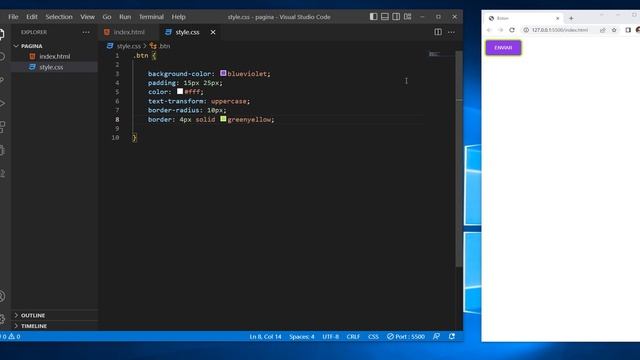Change the CRLF end-of-line setting
The width and height of the screenshot is (640, 360).
[353, 336]
